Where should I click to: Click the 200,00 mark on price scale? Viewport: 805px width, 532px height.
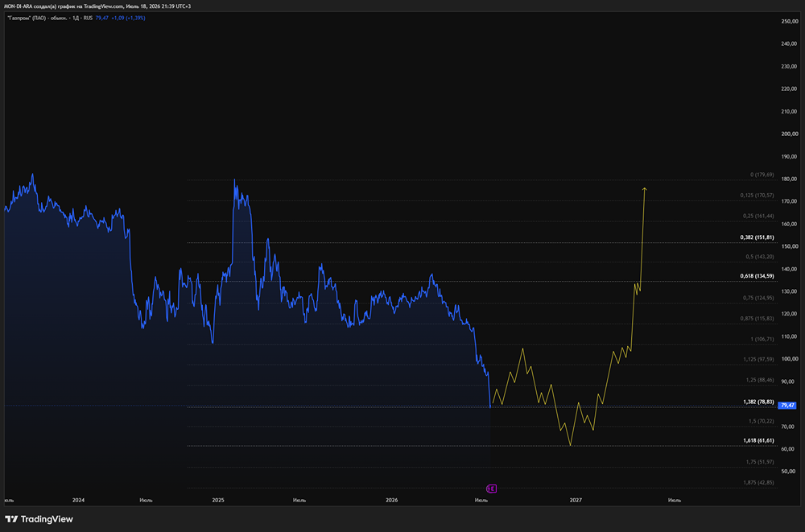[789, 134]
